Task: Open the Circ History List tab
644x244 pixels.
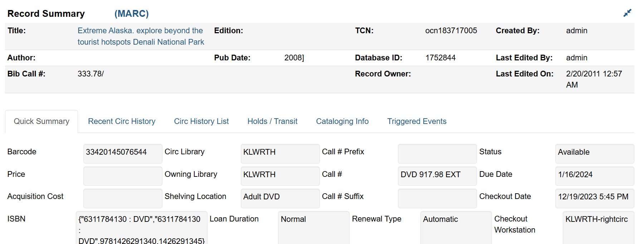Action: pos(201,121)
